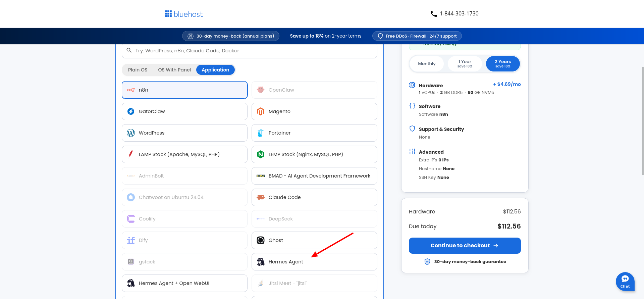Click the WordPress logo icon
This screenshot has height=299, width=644.
(x=131, y=133)
